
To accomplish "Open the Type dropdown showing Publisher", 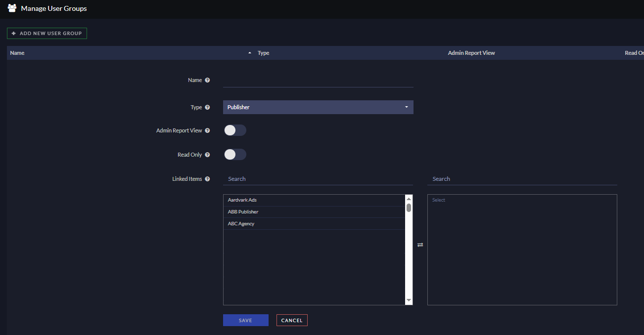I will [318, 107].
